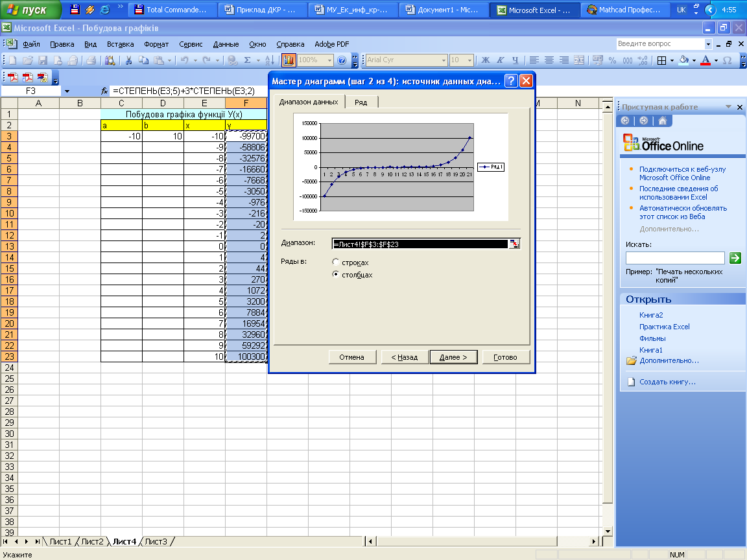747x560 pixels.
Task: Click the Percent style icon
Action: 613,60
